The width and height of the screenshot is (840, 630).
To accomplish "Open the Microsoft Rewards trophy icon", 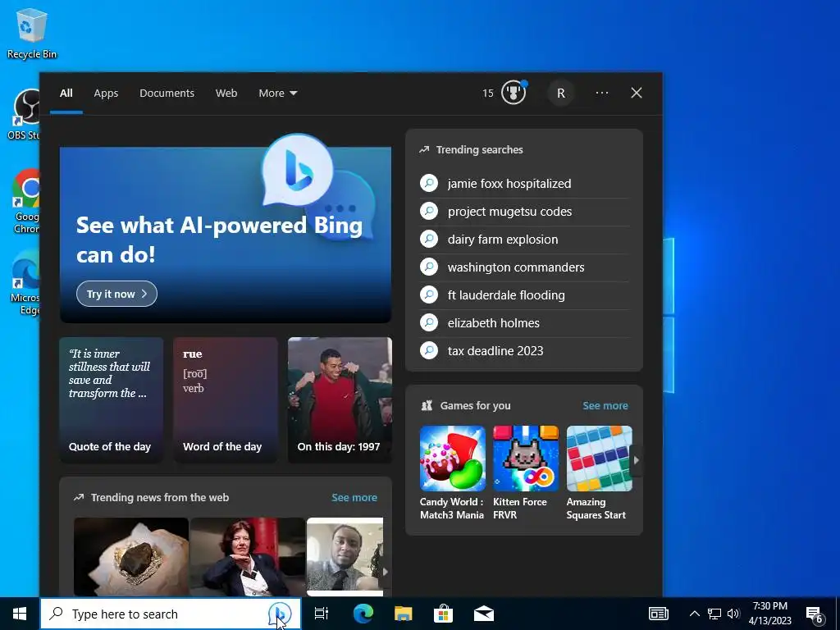I will [514, 93].
